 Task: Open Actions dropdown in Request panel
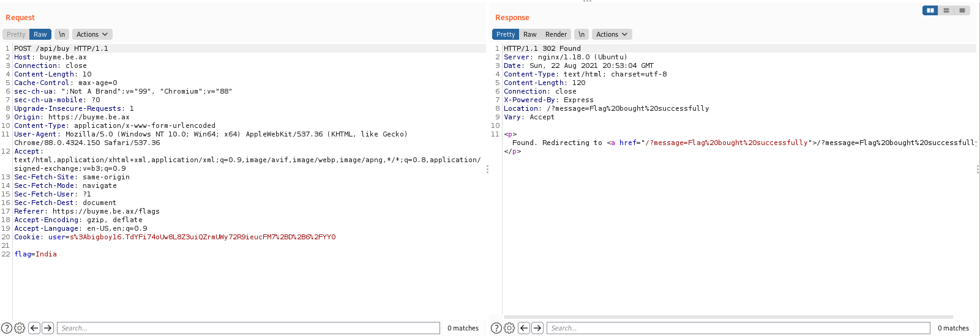point(92,34)
